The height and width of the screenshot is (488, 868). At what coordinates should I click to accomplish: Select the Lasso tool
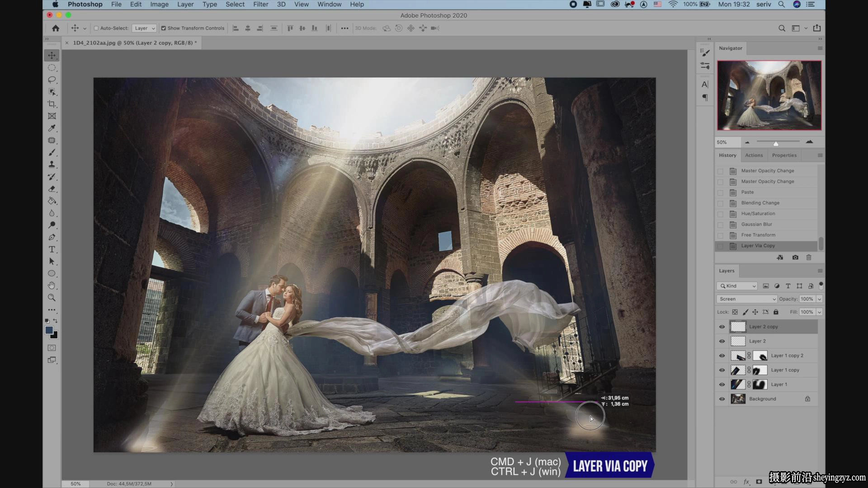(52, 80)
